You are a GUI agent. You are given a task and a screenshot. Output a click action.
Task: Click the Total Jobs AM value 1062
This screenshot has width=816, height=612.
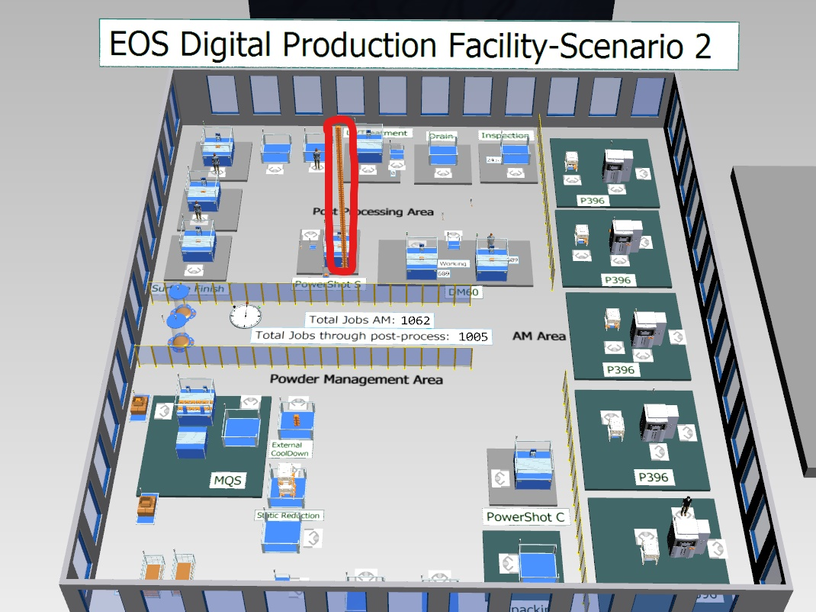[x=415, y=321]
